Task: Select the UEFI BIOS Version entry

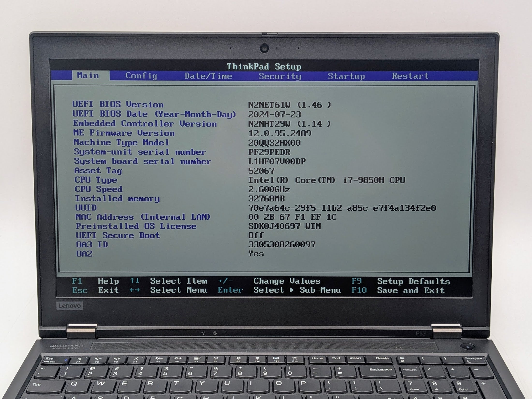Action: (118, 104)
